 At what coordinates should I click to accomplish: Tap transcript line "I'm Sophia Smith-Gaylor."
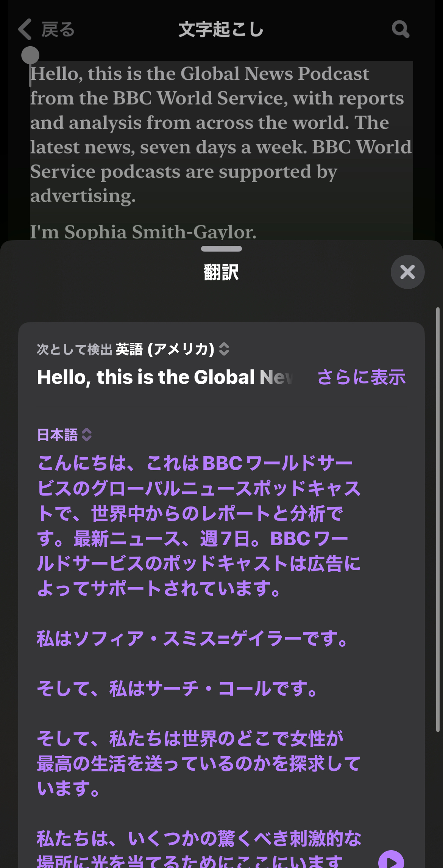[x=143, y=232]
